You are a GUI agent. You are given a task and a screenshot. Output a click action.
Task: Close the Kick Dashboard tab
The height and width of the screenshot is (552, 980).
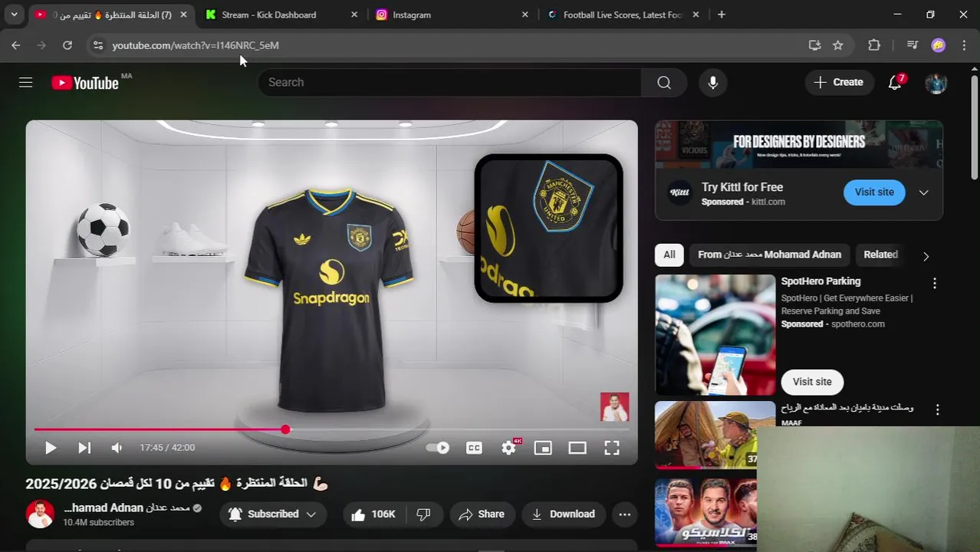pyautogui.click(x=354, y=15)
